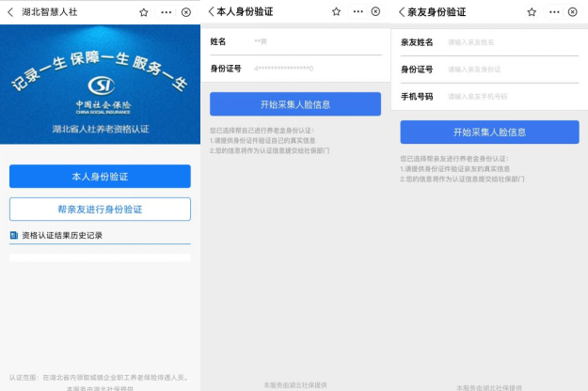Close the 亲友身份验证 screen
This screenshot has height=391, width=588.
tap(573, 12)
